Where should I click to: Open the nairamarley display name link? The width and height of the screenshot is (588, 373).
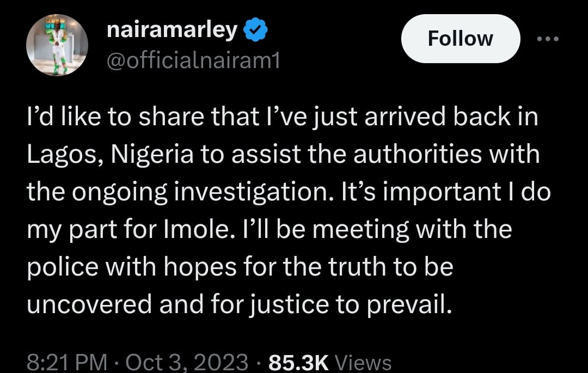pos(172,30)
